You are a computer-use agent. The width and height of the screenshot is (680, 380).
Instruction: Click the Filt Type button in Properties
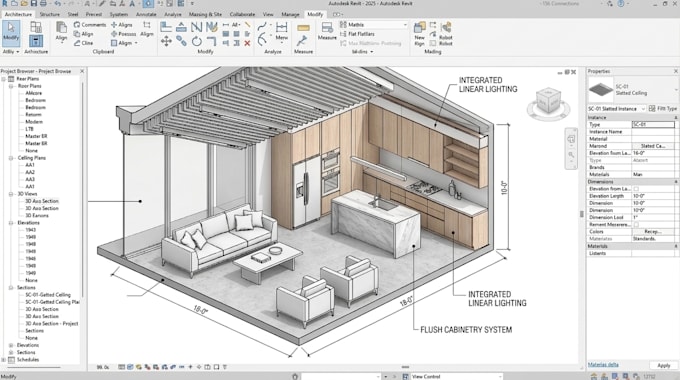663,108
